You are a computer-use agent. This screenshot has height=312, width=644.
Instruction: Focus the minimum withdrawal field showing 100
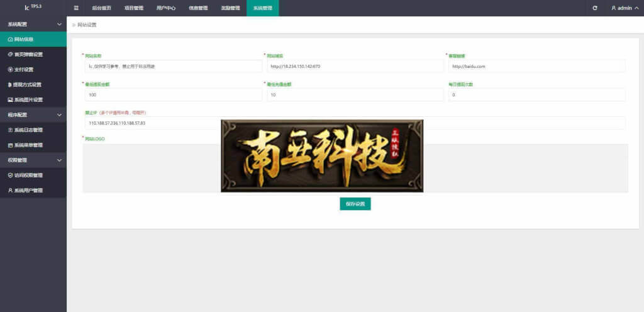(174, 95)
